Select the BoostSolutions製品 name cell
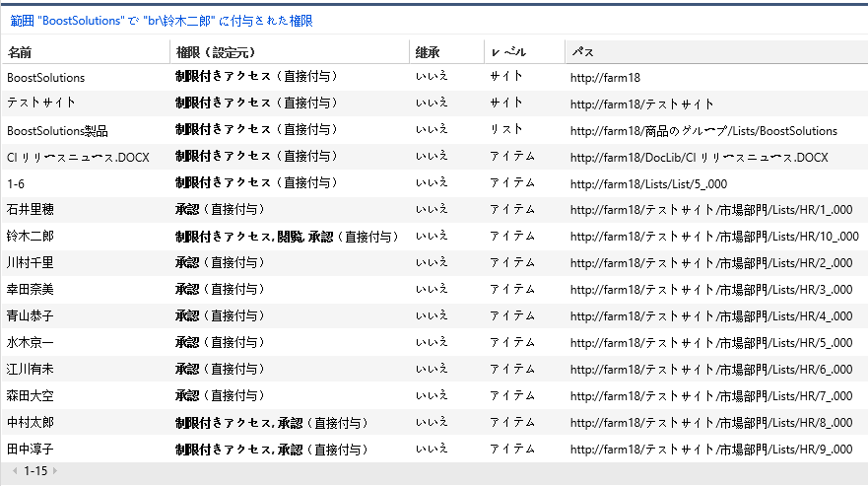This screenshot has width=868, height=486. pyautogui.click(x=57, y=131)
